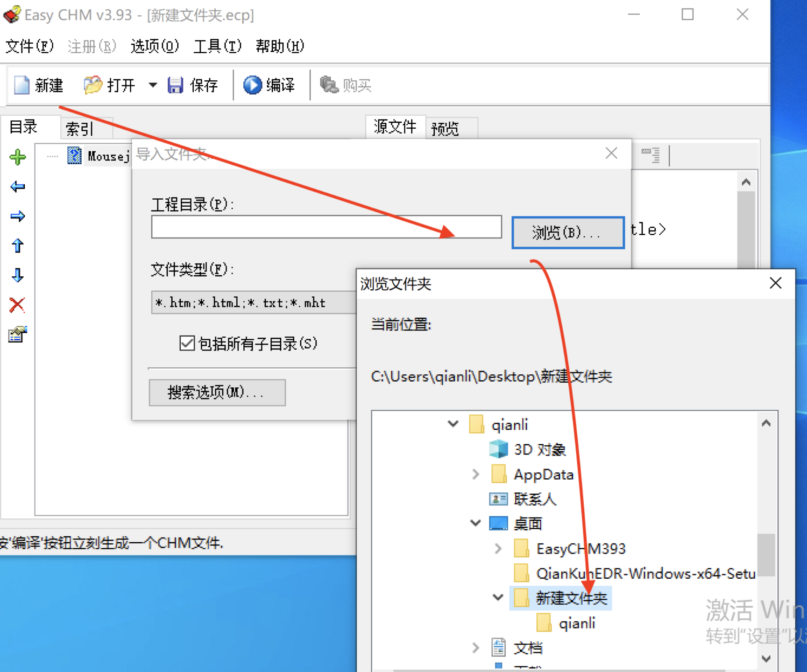Compile with the 编译 button
807x672 pixels.
[269, 85]
